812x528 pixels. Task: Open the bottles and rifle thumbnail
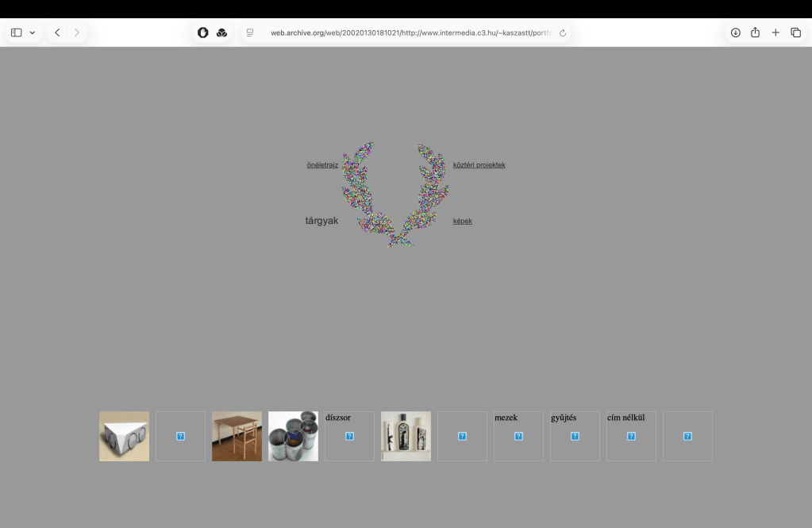[406, 436]
